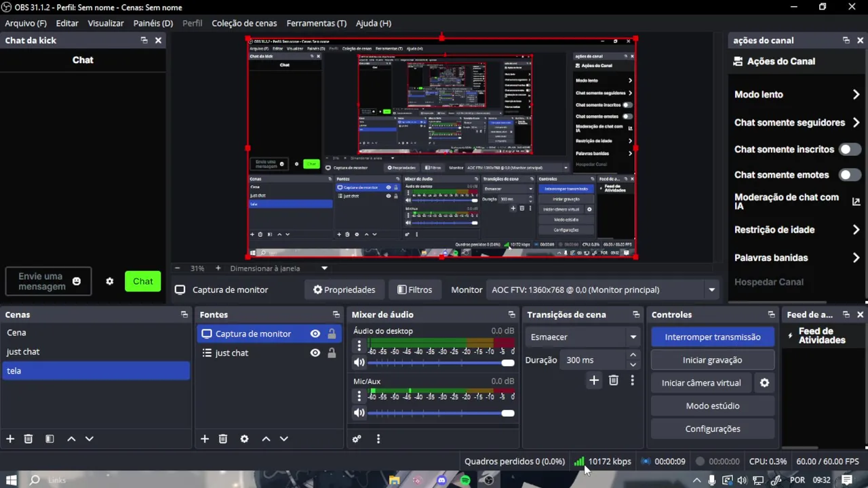This screenshot has height=488, width=868.
Task: Toggle Chat somente emotes switch
Action: pos(849,175)
